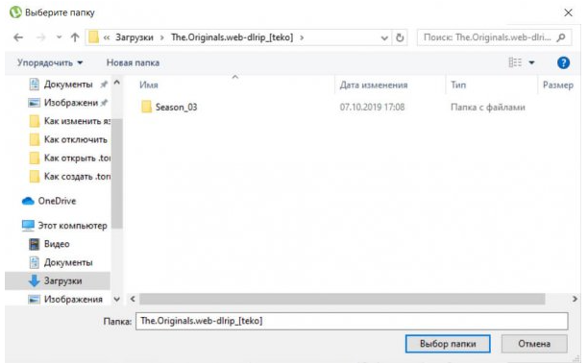The image size is (588, 364).
Task: Select pinned Документы in quick access
Action: coord(68,85)
